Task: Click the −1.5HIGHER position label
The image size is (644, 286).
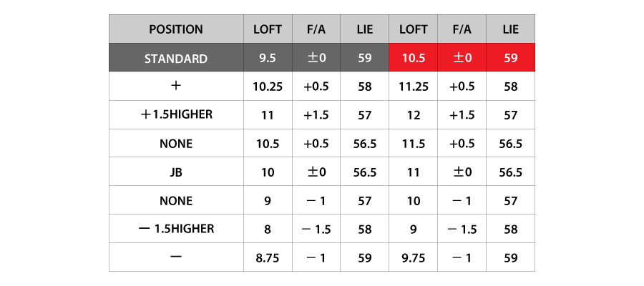Action: (x=176, y=229)
